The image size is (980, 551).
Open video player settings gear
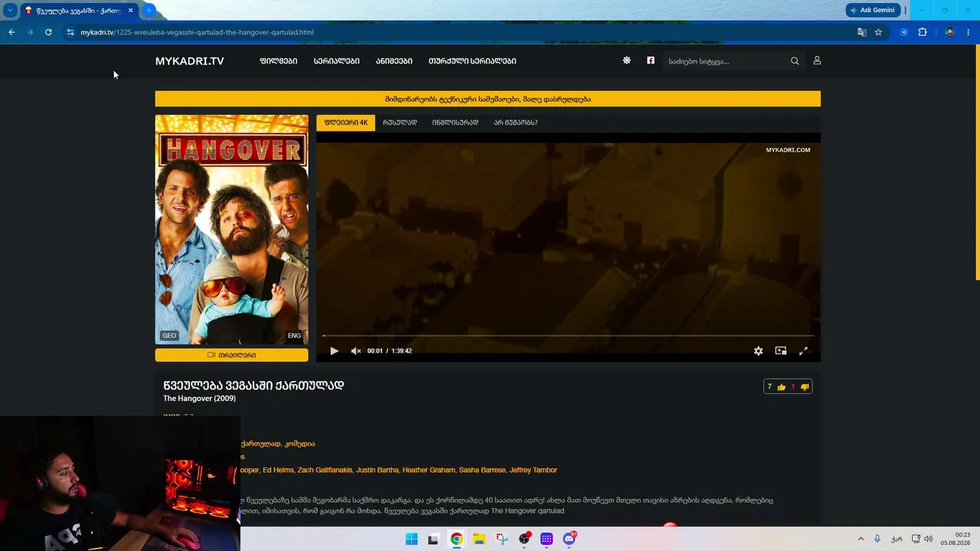tap(758, 351)
